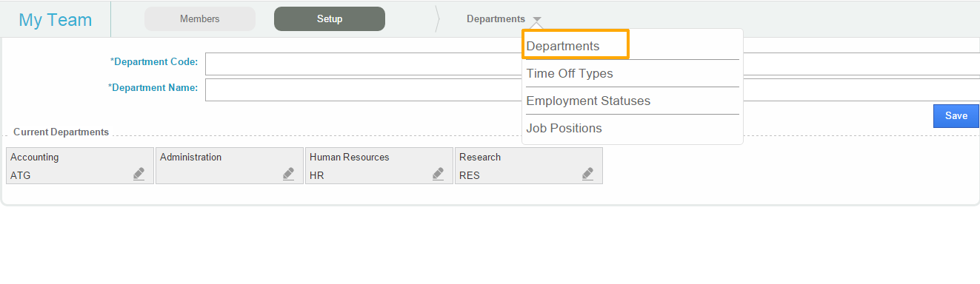The width and height of the screenshot is (980, 284).
Task: Click the Research department edit pencil
Action: (x=587, y=174)
